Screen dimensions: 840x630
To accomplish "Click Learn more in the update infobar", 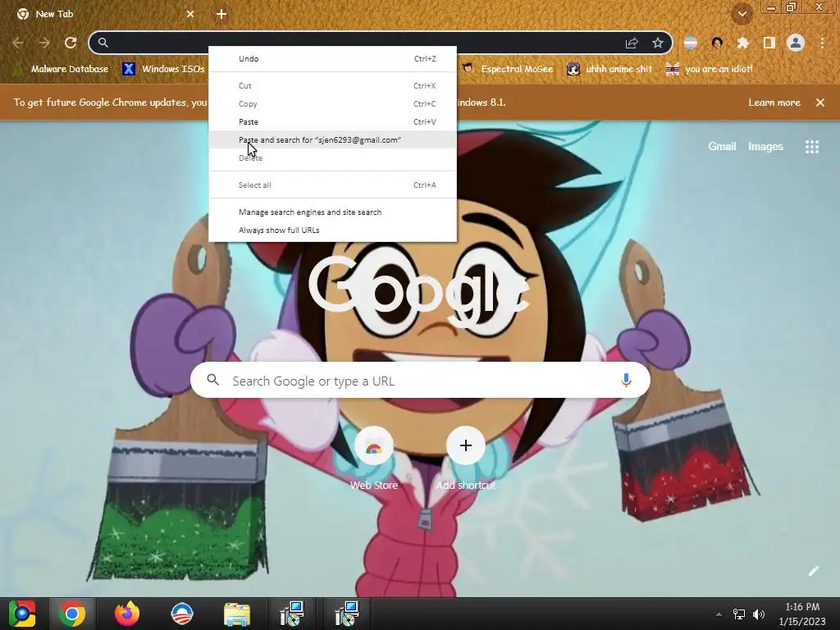I will point(774,103).
